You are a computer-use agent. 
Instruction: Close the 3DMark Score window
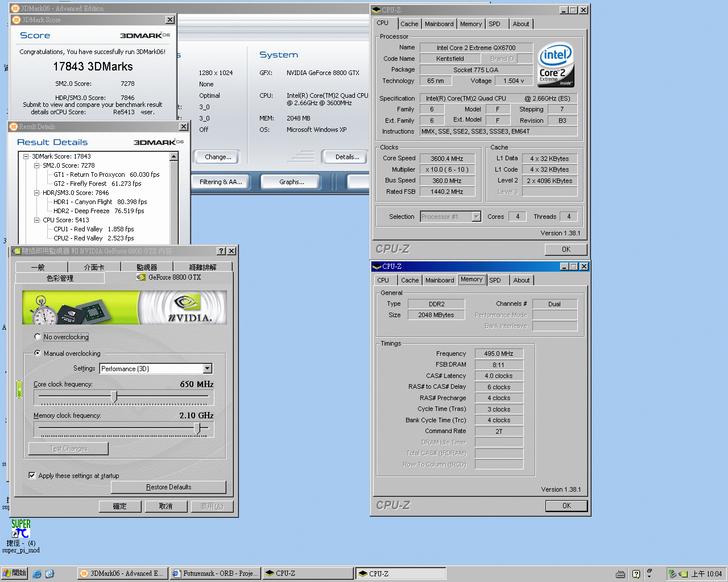coord(170,20)
